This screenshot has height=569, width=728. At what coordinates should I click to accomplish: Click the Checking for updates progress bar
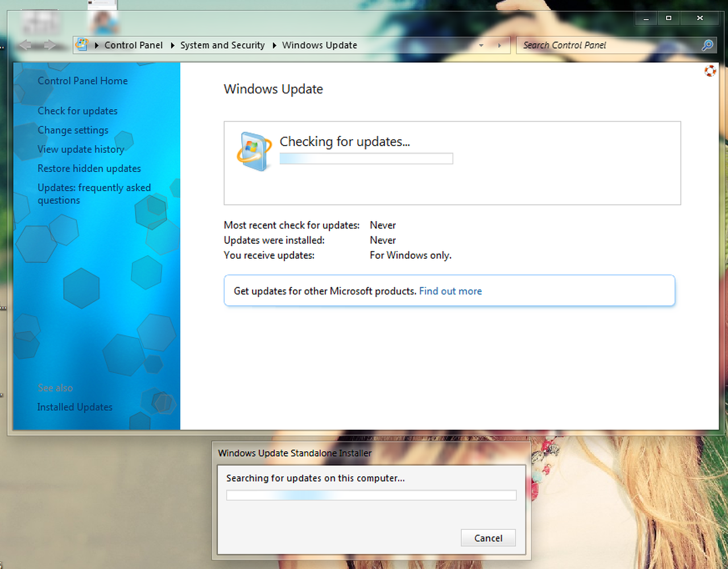tap(366, 159)
